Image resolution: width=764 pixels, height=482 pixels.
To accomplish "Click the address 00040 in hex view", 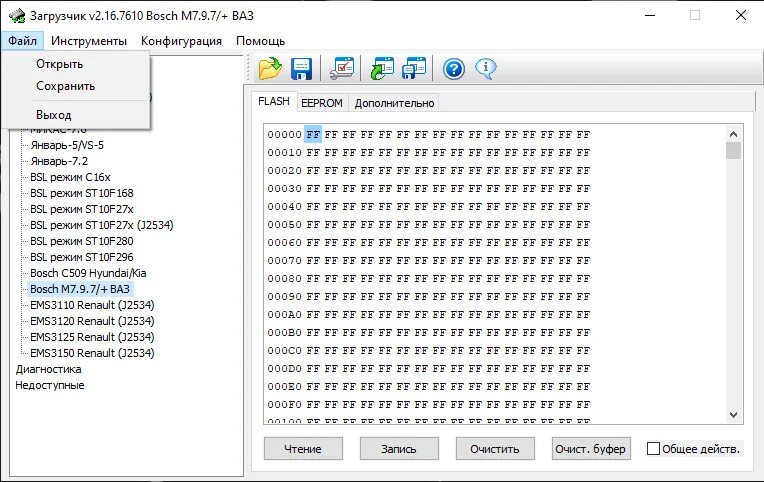I will click(x=285, y=207).
